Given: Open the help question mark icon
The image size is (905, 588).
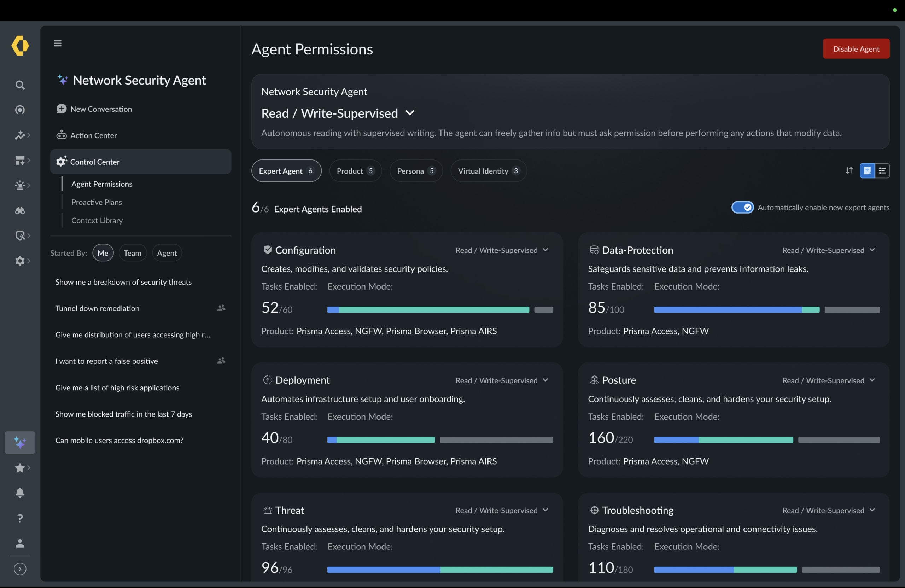Looking at the screenshot, I should (20, 518).
